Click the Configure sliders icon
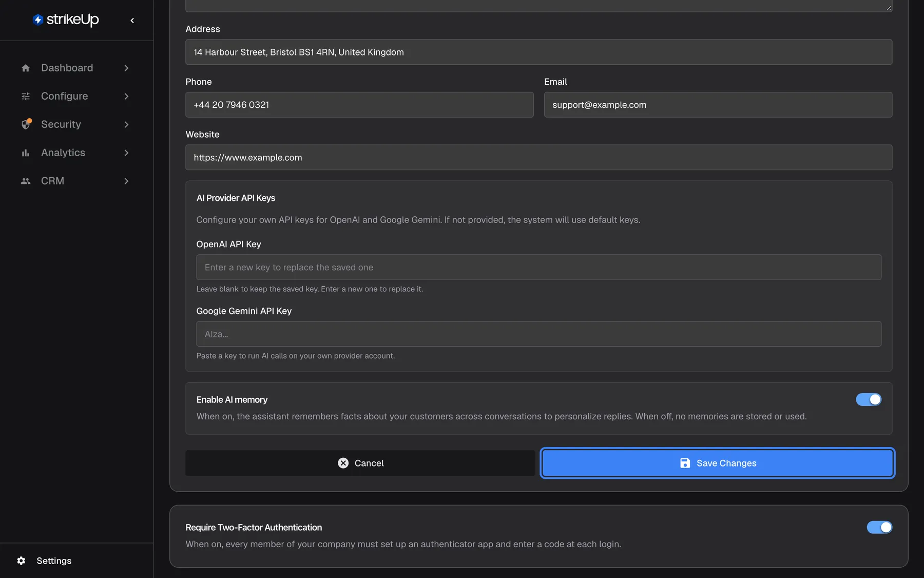The width and height of the screenshot is (924, 578). tap(26, 96)
